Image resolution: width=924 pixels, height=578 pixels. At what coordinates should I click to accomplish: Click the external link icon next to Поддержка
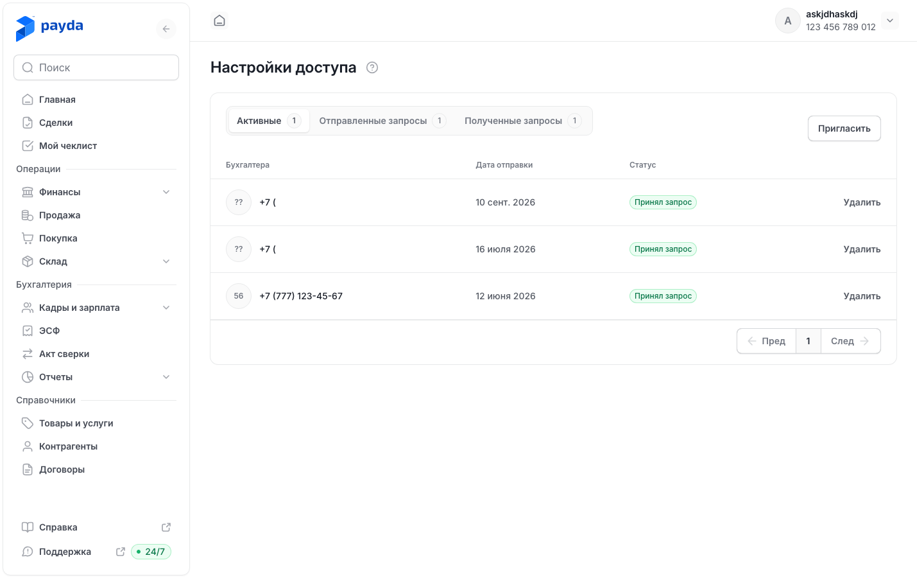[x=120, y=552]
